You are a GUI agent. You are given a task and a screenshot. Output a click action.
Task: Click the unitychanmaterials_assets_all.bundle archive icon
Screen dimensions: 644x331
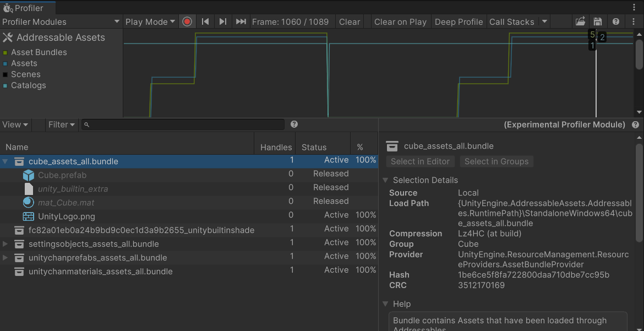click(x=19, y=272)
